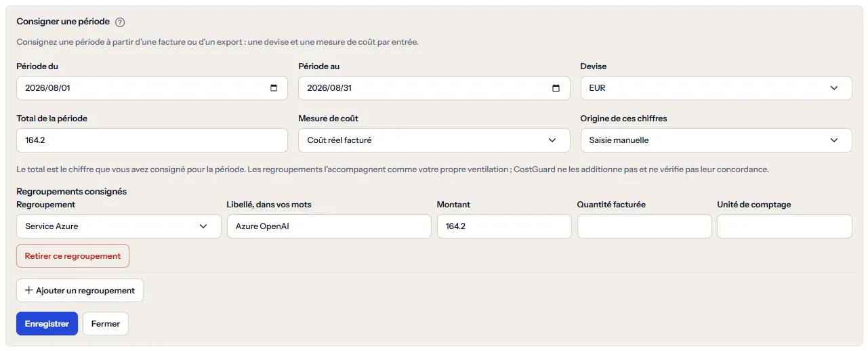The image size is (868, 351).
Task: Click the blue Enregistrer button
Action: coord(47,324)
